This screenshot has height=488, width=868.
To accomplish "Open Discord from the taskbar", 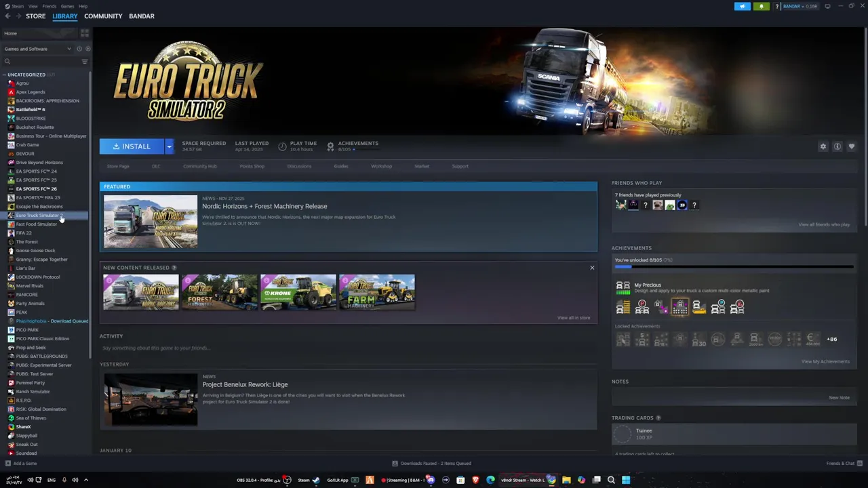I will pyautogui.click(x=431, y=481).
